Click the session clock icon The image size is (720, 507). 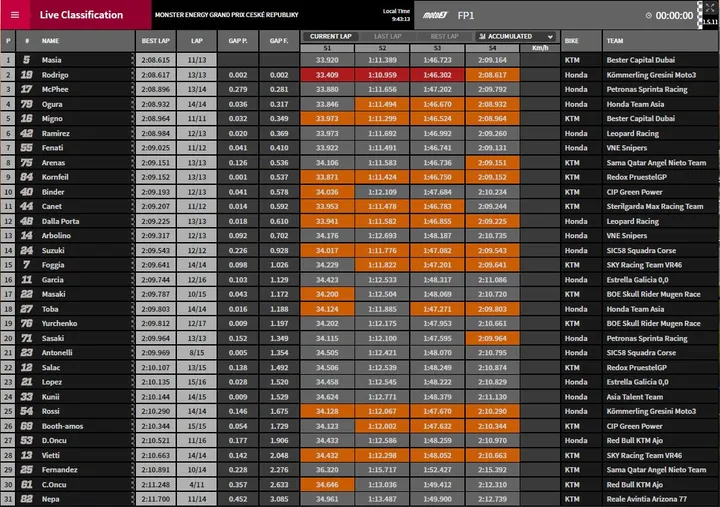click(648, 16)
